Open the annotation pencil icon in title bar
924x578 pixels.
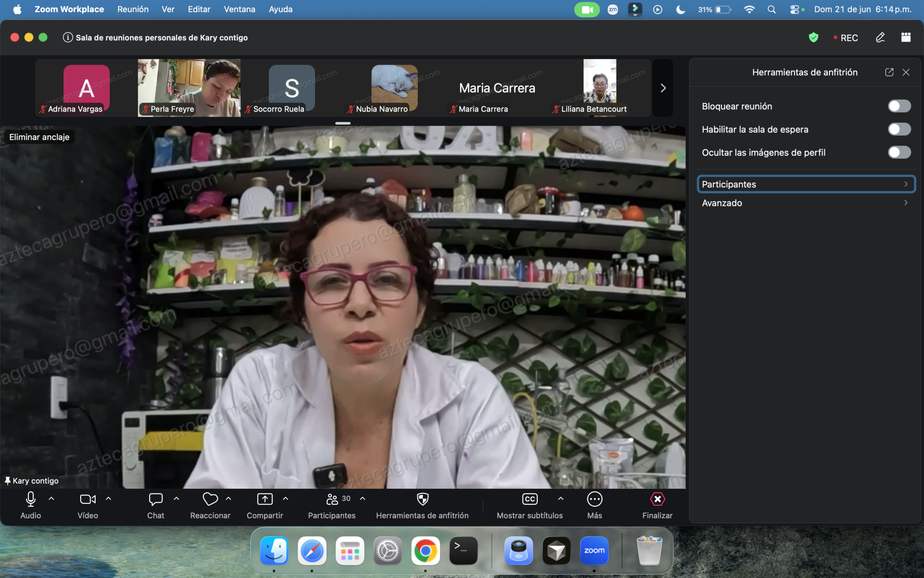(x=880, y=38)
